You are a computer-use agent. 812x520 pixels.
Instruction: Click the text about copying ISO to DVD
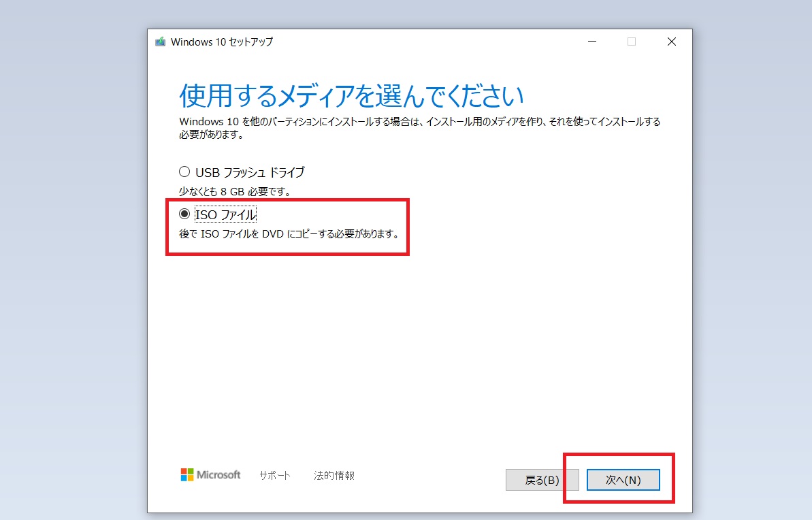[x=289, y=234]
